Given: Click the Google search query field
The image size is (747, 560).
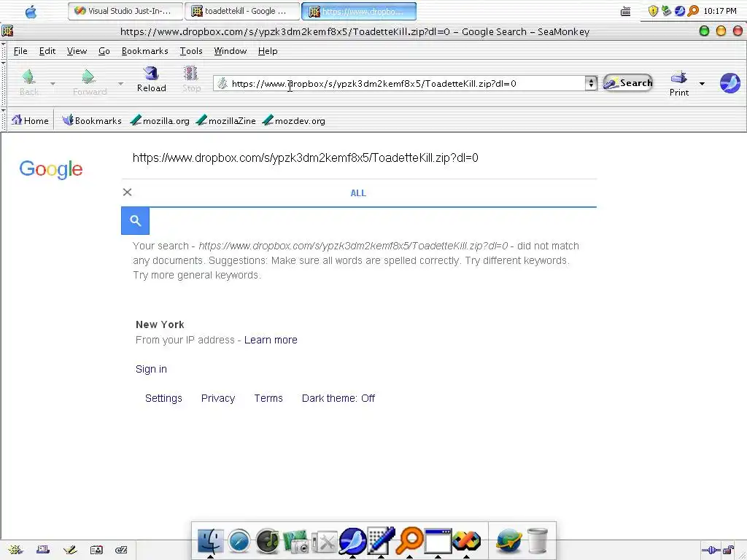Looking at the screenshot, I should pos(358,157).
